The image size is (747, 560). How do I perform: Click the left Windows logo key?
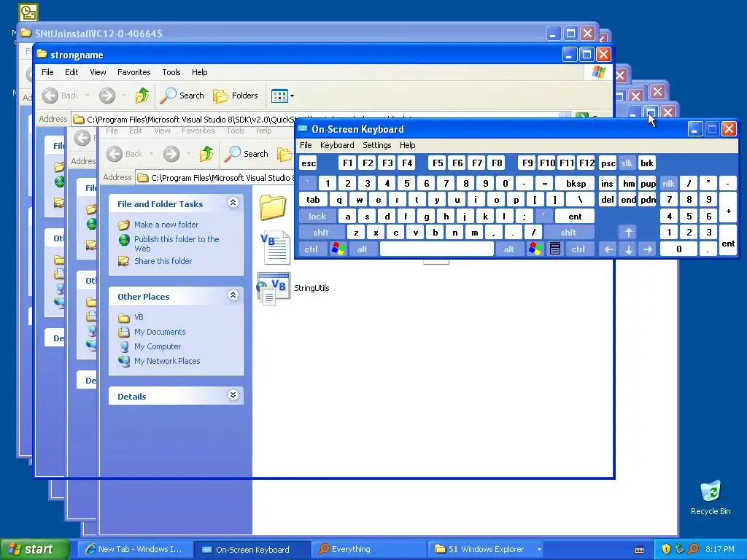338,249
